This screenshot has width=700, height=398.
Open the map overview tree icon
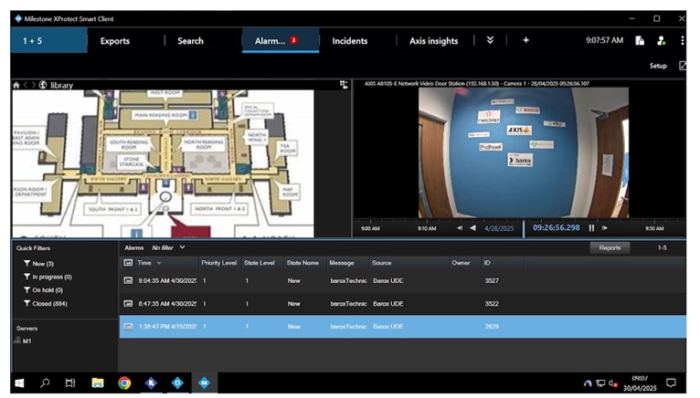point(343,84)
